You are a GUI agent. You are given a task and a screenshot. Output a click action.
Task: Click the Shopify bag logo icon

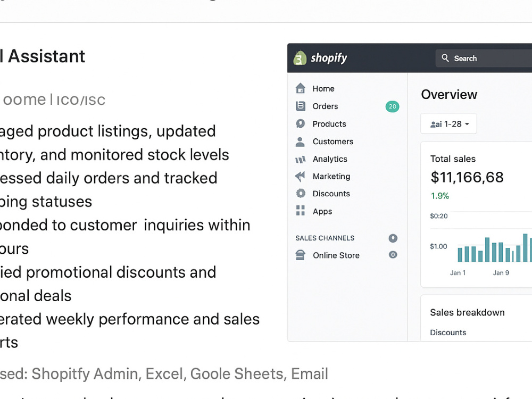pos(300,58)
